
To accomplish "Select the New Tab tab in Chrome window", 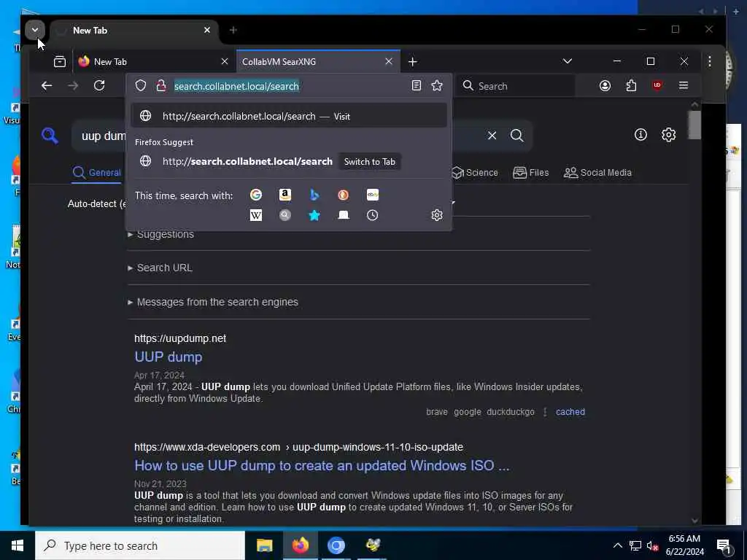I will click(133, 31).
